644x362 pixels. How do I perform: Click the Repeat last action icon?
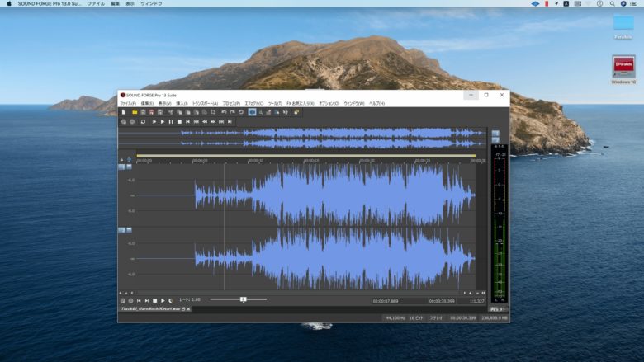click(x=241, y=112)
